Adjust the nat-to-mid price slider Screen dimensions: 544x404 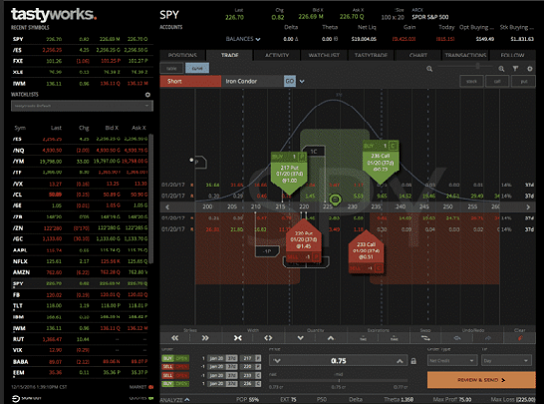tap(339, 381)
